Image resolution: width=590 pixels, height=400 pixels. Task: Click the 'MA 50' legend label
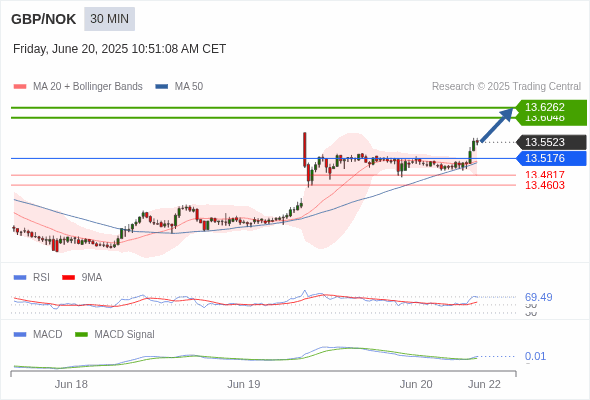(x=189, y=87)
